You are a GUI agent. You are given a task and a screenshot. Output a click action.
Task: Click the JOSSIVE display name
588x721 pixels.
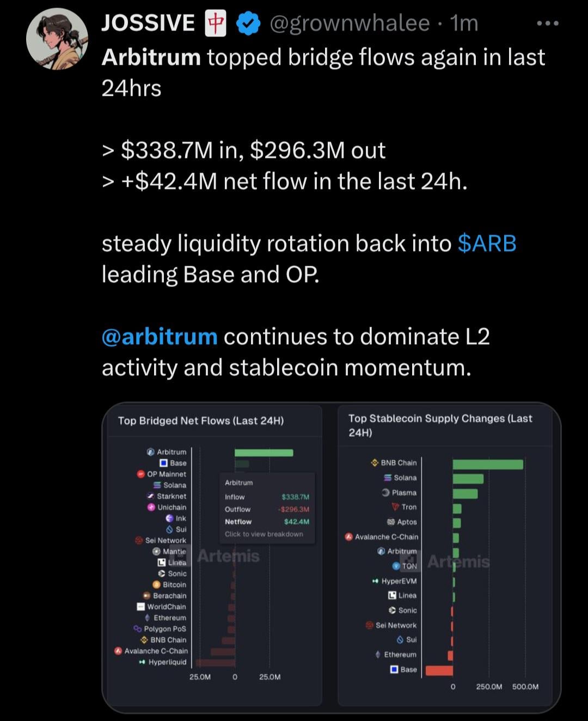click(x=148, y=23)
